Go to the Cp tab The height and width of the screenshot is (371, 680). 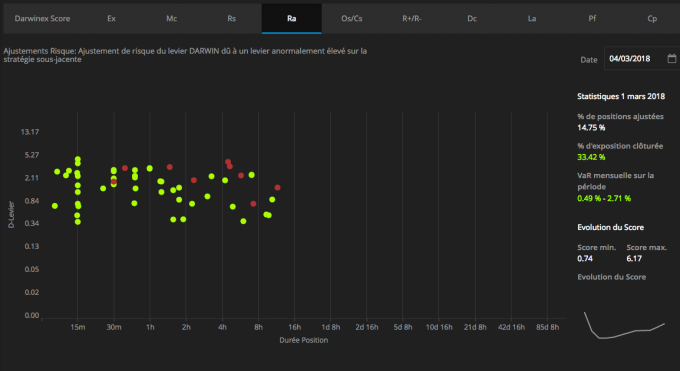[x=652, y=19]
